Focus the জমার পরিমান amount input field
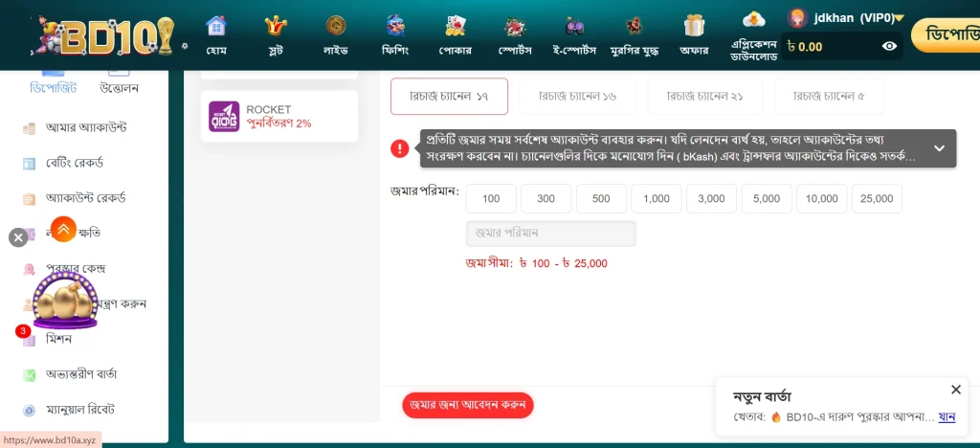The width and height of the screenshot is (980, 448). [550, 234]
